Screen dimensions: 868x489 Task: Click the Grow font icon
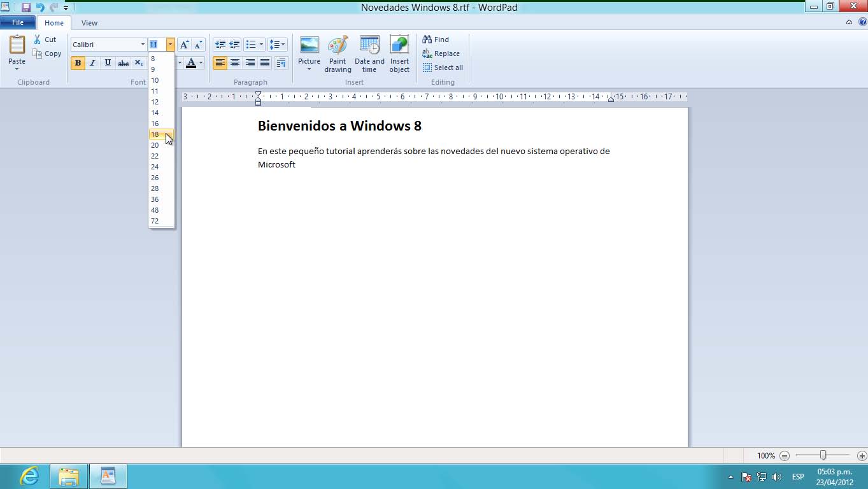pyautogui.click(x=184, y=45)
